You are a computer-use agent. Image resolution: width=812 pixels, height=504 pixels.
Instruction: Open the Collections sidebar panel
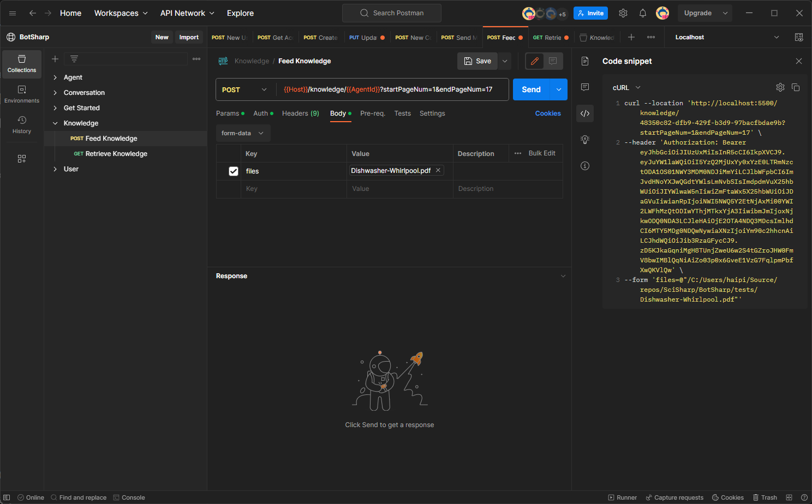point(22,64)
